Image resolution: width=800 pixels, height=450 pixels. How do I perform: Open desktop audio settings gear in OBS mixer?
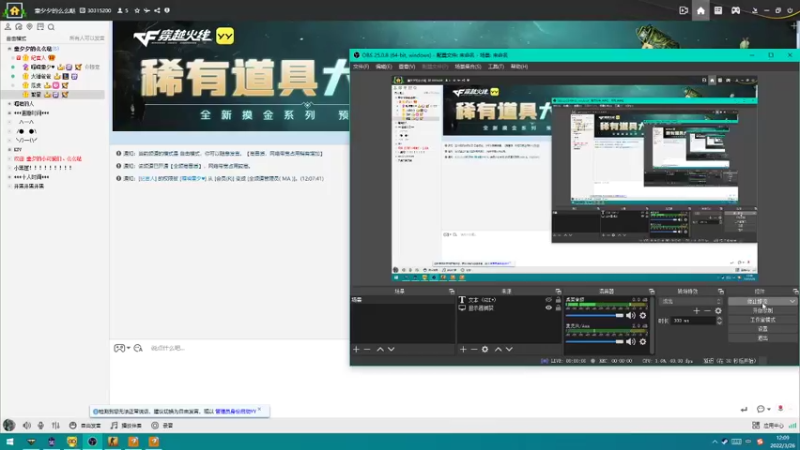tap(643, 315)
